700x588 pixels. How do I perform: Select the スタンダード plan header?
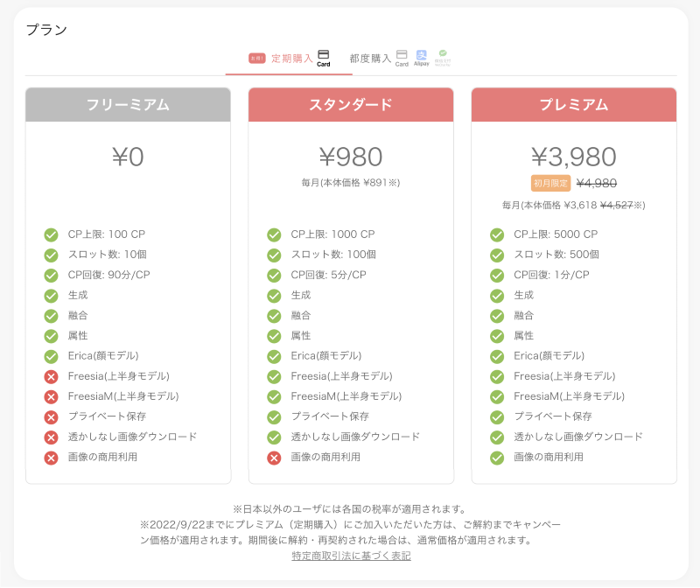[x=351, y=105]
